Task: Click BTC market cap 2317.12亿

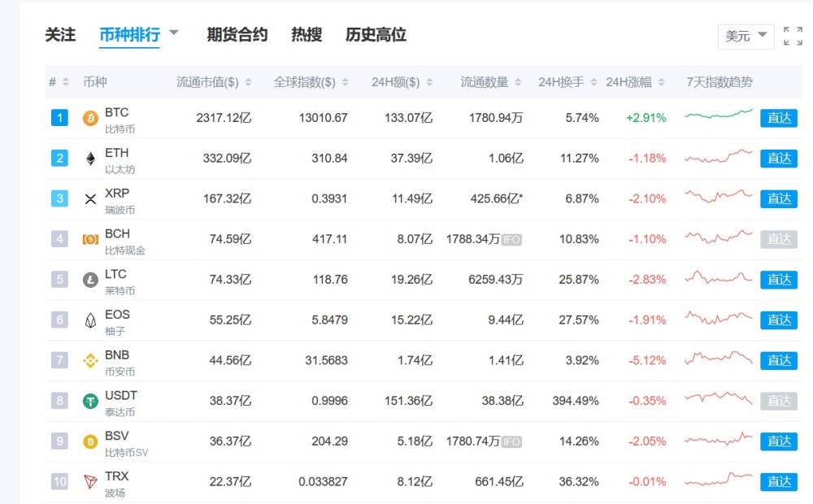Action: (224, 118)
